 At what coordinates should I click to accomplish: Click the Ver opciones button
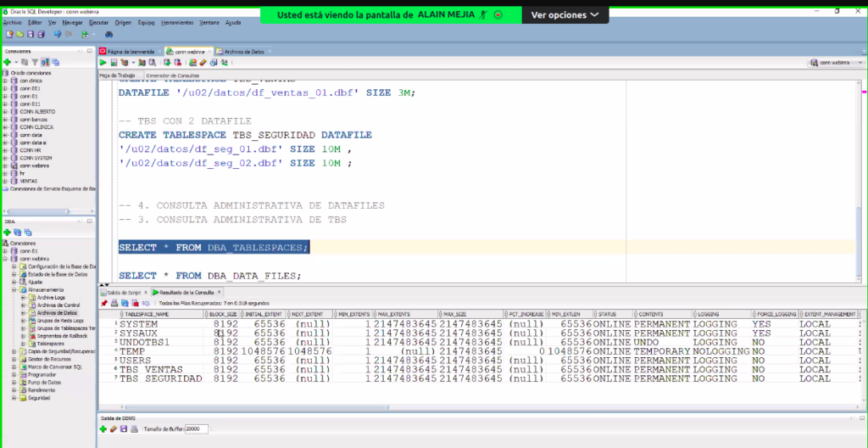565,15
